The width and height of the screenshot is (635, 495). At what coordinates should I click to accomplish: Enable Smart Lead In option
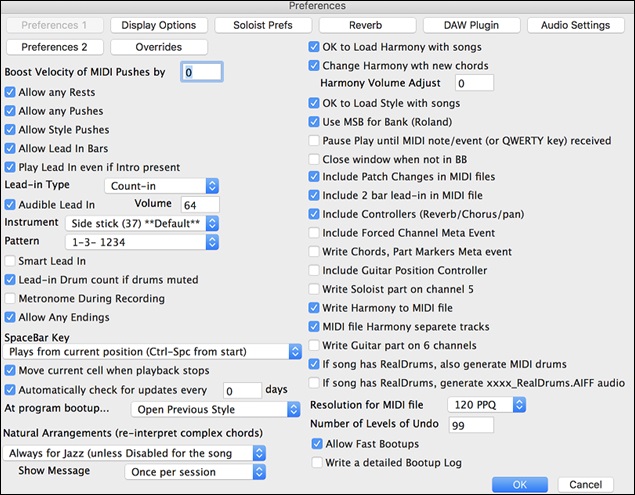(x=11, y=260)
